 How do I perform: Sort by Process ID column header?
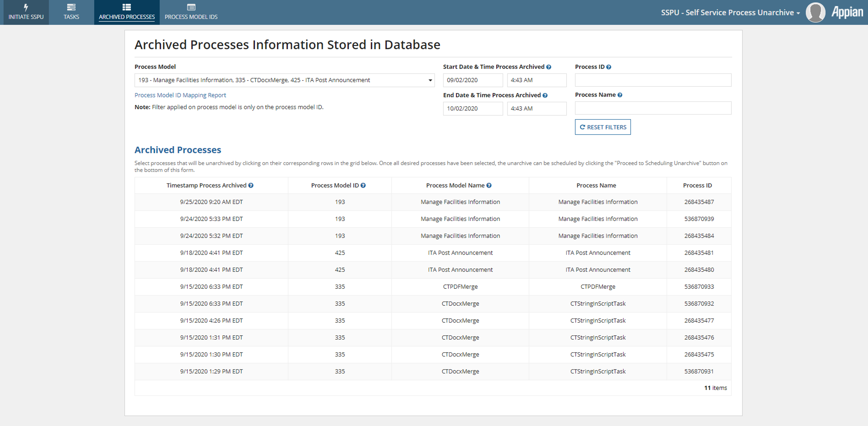[697, 185]
